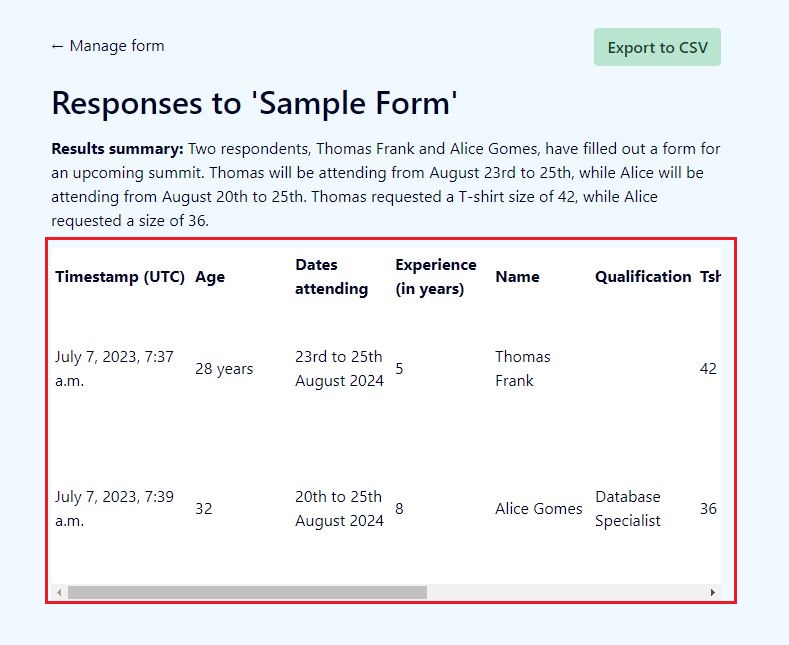The width and height of the screenshot is (789, 645).
Task: Click the July 7, 2023, 7:37 a.m. timestamp
Action: coord(114,369)
